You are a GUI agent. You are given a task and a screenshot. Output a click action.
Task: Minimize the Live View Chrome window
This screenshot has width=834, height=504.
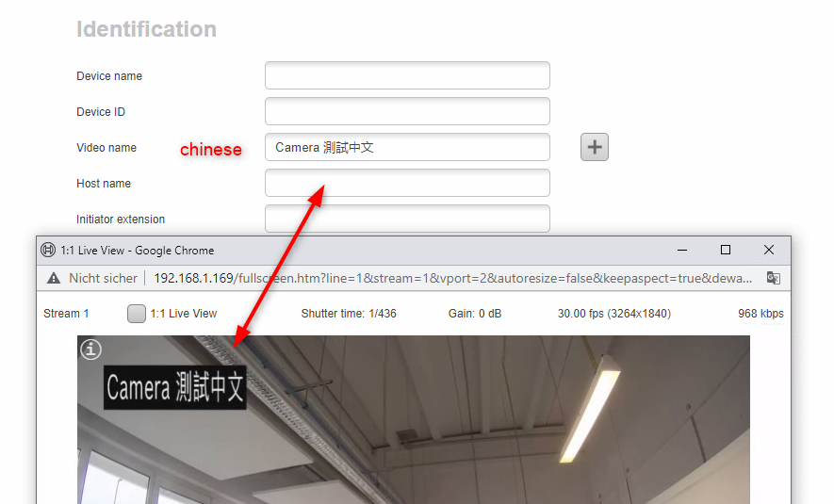(682, 250)
